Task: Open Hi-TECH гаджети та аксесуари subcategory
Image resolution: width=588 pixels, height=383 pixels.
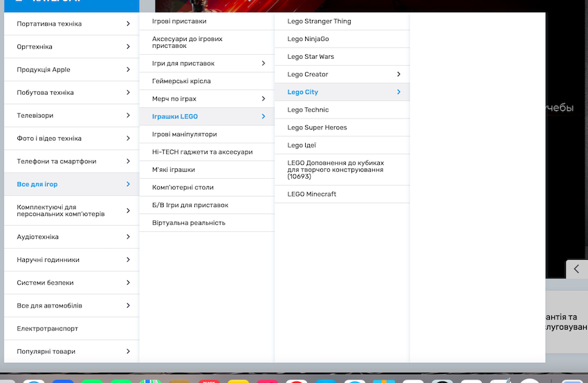Action: pos(207,152)
